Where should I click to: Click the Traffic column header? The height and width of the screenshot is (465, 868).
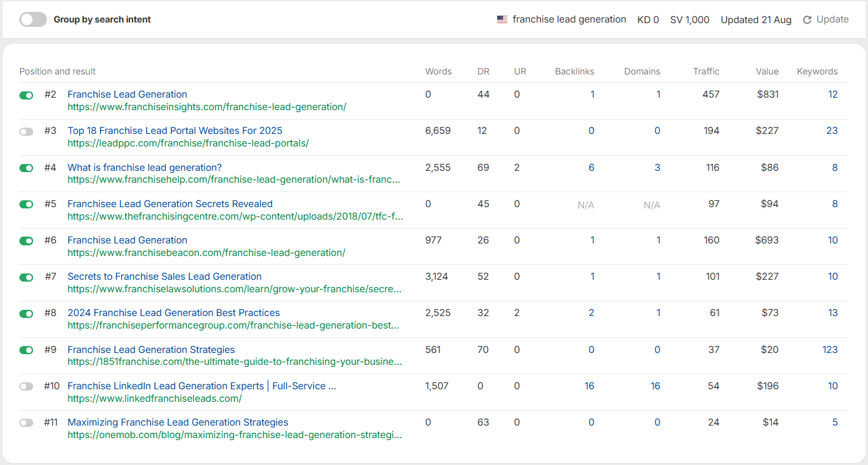coord(707,71)
